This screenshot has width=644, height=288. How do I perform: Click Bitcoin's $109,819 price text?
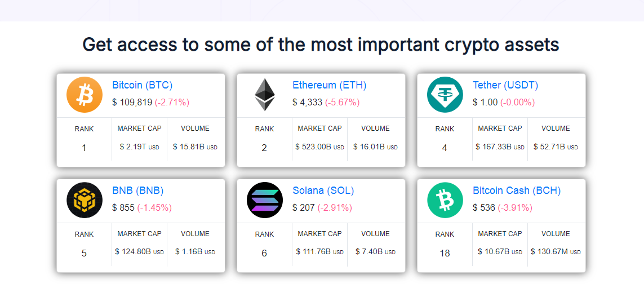coord(132,102)
